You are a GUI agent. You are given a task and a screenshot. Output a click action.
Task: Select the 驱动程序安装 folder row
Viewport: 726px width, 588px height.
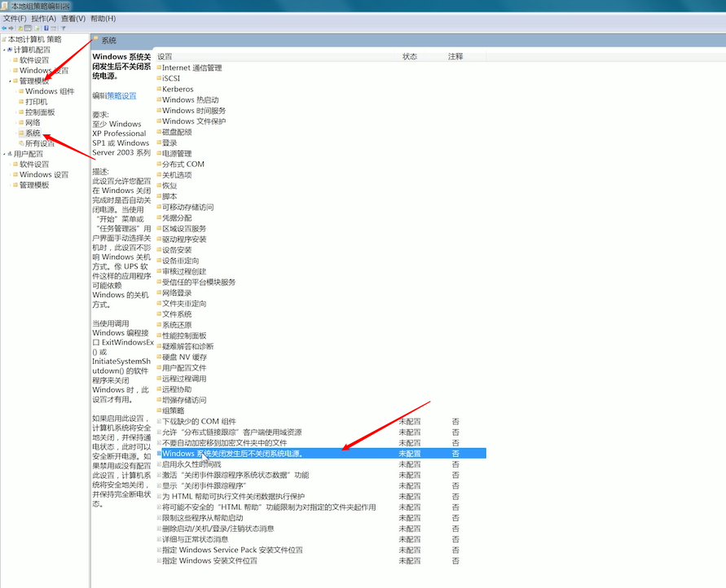coord(184,239)
